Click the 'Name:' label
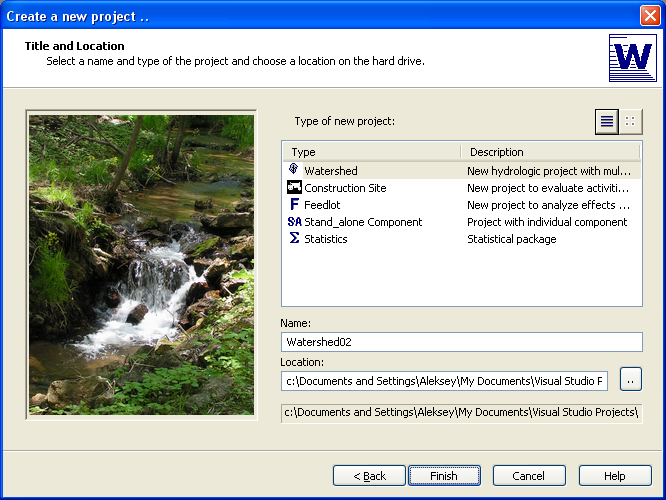 (x=296, y=323)
